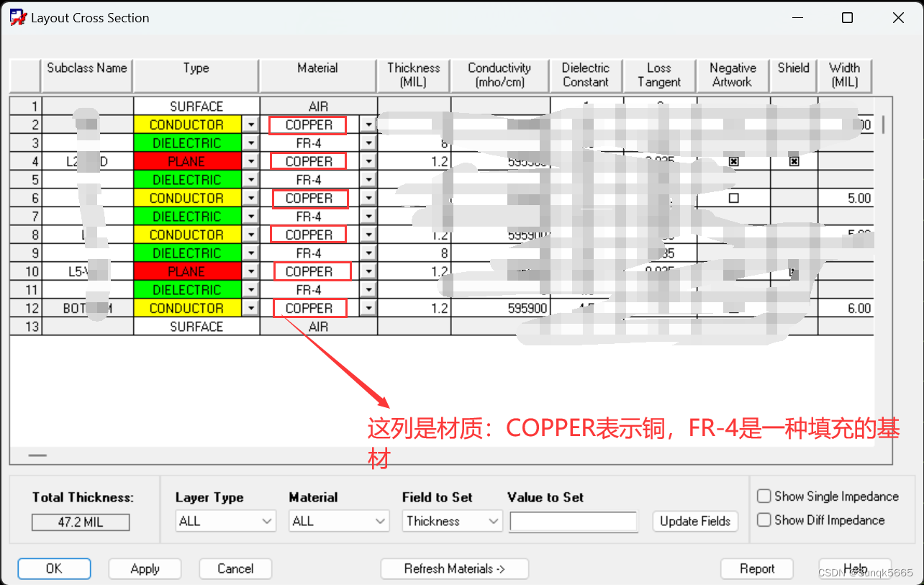Open Type dropdown arrow for row 4 PLANE

pyautogui.click(x=250, y=161)
